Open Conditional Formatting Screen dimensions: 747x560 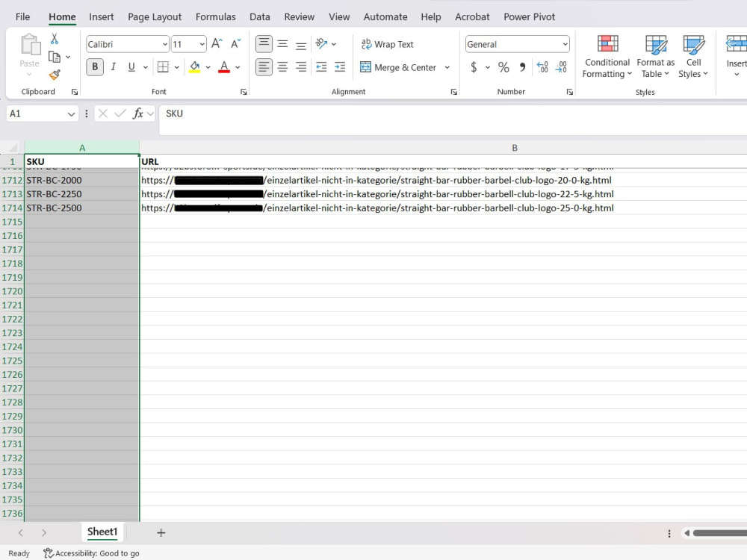607,56
